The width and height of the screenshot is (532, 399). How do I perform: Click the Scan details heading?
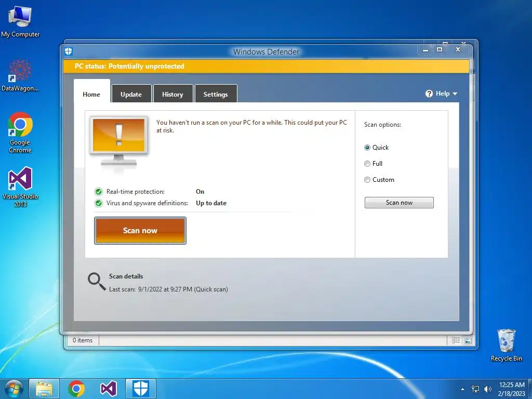pyautogui.click(x=126, y=276)
